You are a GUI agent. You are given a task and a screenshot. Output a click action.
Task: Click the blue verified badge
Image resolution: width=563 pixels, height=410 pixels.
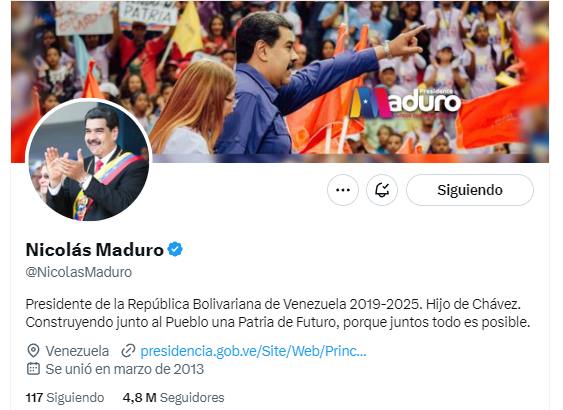(x=175, y=249)
